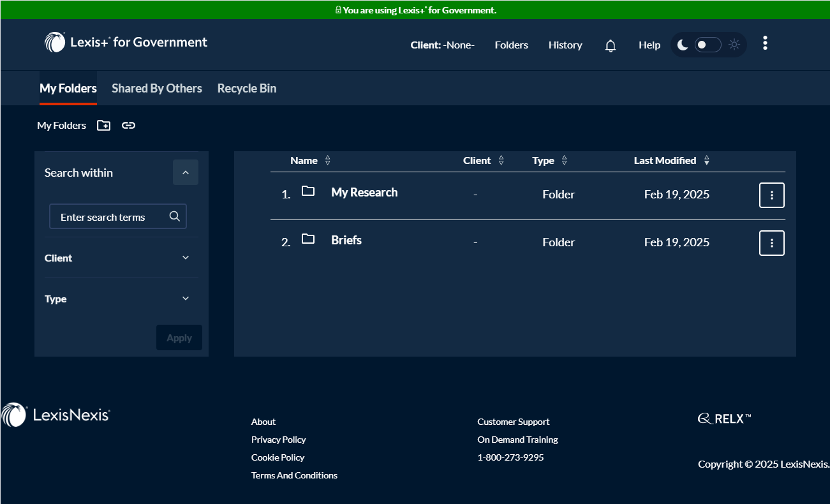This screenshot has height=504, width=830.
Task: Click the search magnifier icon
Action: (175, 216)
